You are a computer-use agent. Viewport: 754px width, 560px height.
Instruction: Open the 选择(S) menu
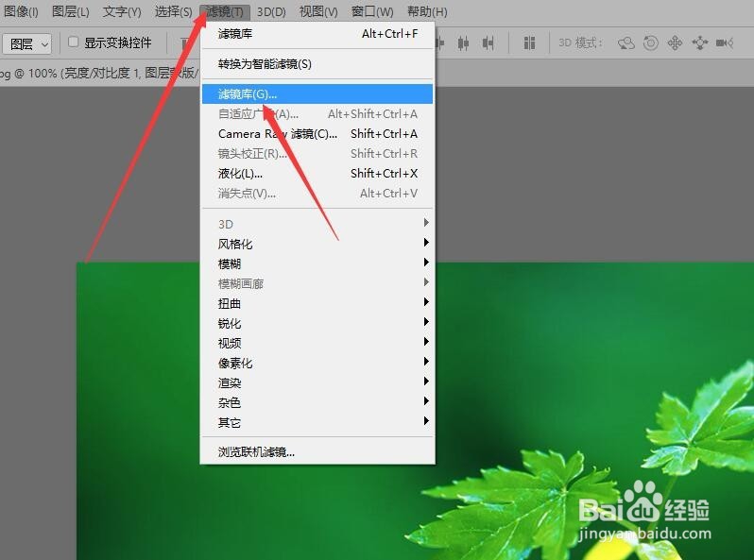point(173,11)
